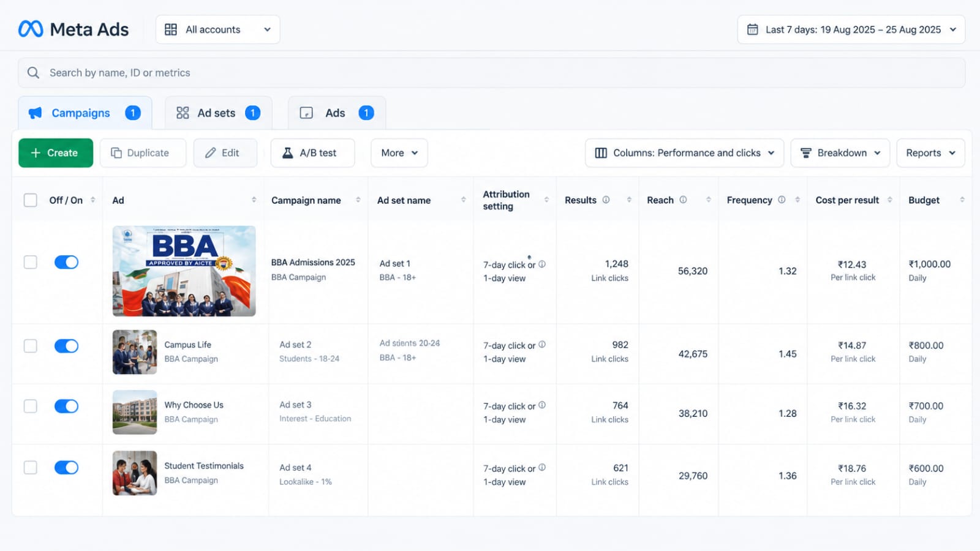This screenshot has height=551, width=980.
Task: Sort by Campaign name column arrows
Action: [358, 200]
